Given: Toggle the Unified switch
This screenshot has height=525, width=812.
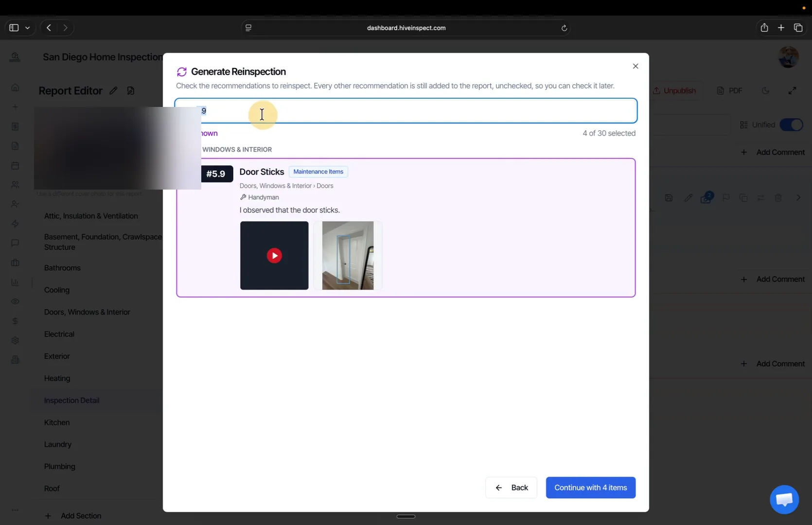Looking at the screenshot, I should click(791, 125).
